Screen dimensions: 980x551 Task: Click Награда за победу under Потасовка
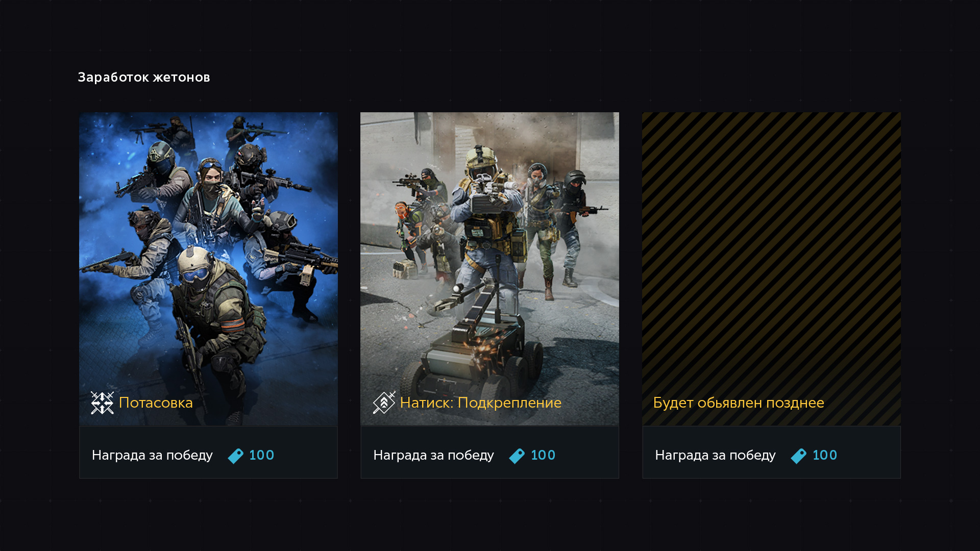pyautogui.click(x=152, y=455)
